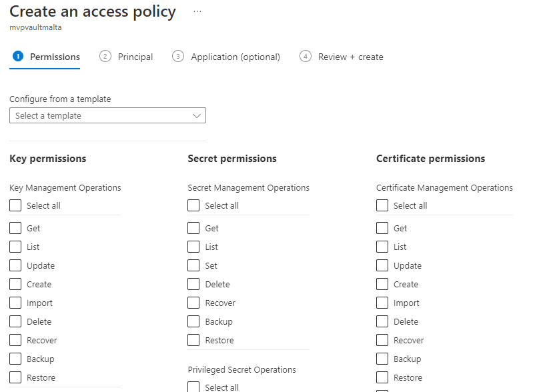This screenshot has width=549, height=392.
Task: Click the step 2 Principal circle icon
Action: 105,57
